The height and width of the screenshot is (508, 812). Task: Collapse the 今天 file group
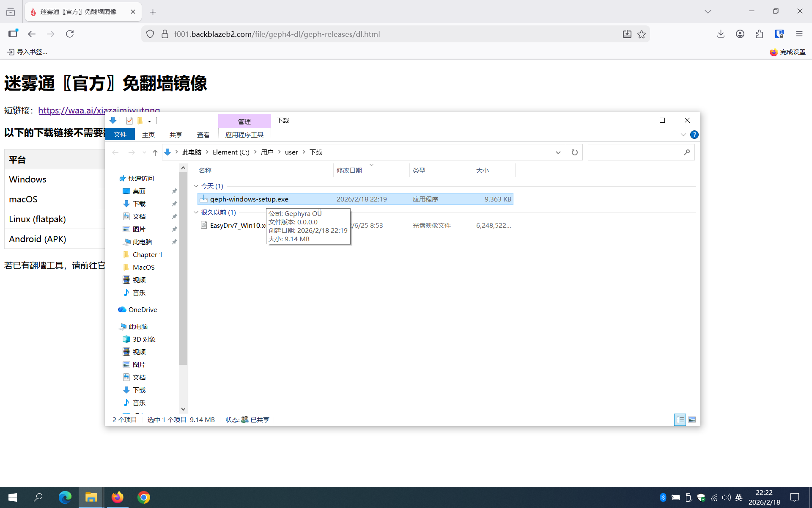coord(196,186)
